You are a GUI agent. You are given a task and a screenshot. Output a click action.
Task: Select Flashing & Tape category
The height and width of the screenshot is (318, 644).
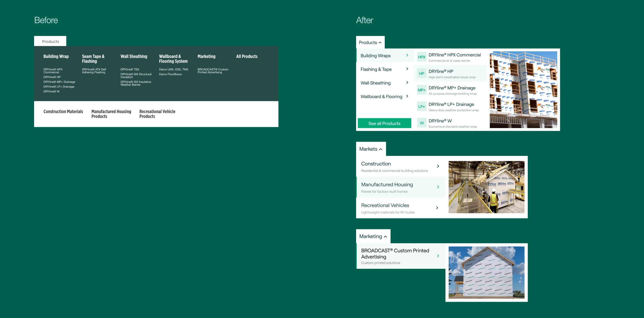tap(385, 69)
